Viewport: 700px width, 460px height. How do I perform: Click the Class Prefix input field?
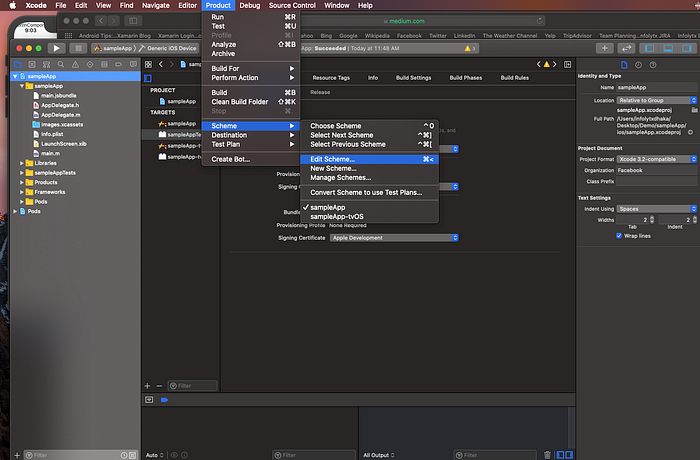[657, 181]
